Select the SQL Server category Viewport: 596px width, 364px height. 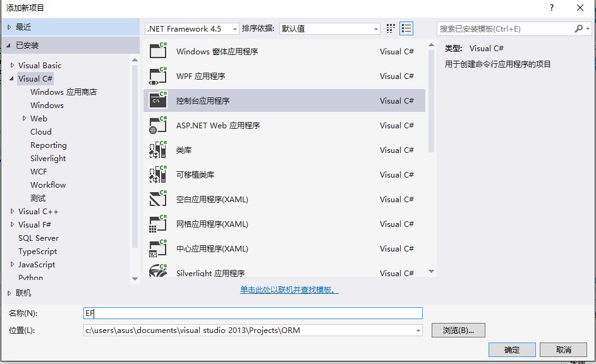[39, 238]
